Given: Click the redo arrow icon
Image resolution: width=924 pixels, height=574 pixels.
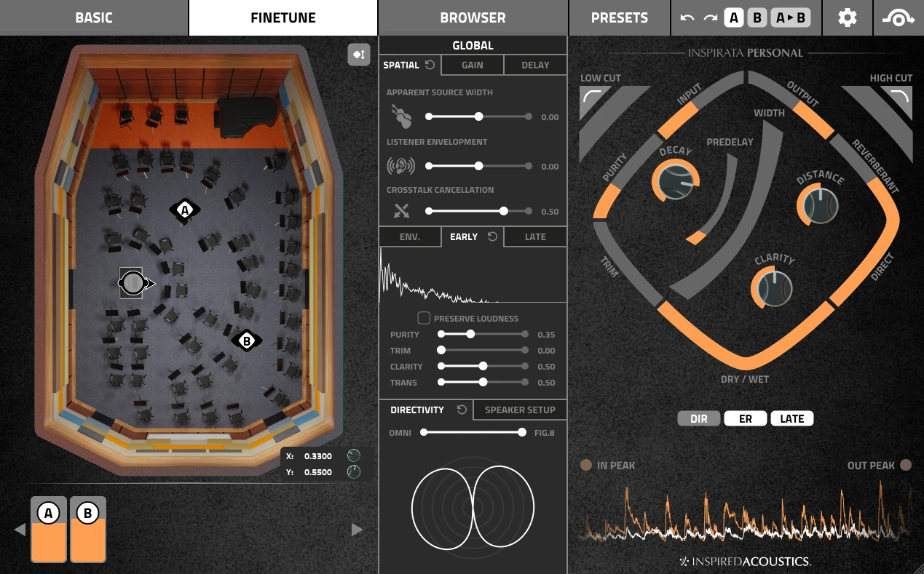Looking at the screenshot, I should (710, 18).
